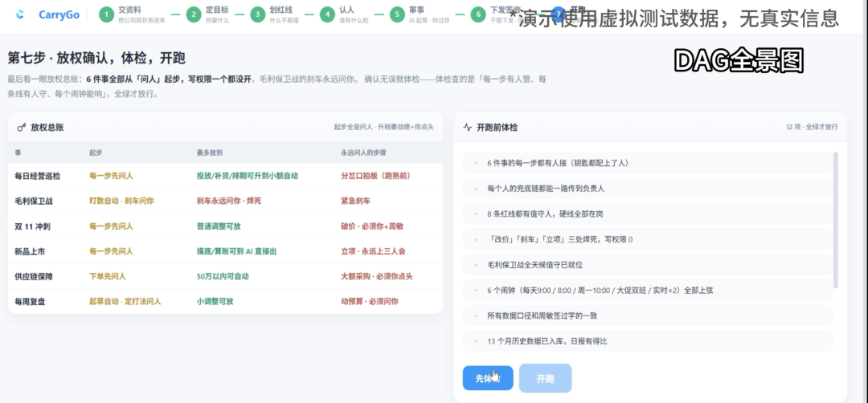This screenshot has width=868, height=403.
Task: Select the 审事 step label
Action: tap(417, 10)
